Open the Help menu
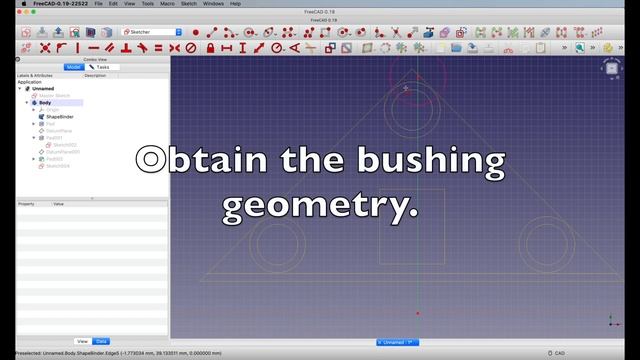The image size is (640, 360). point(236,4)
